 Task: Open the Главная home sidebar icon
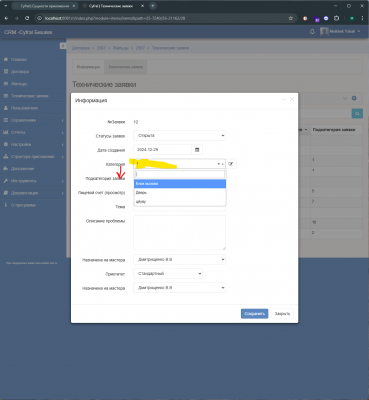[x=6, y=59]
